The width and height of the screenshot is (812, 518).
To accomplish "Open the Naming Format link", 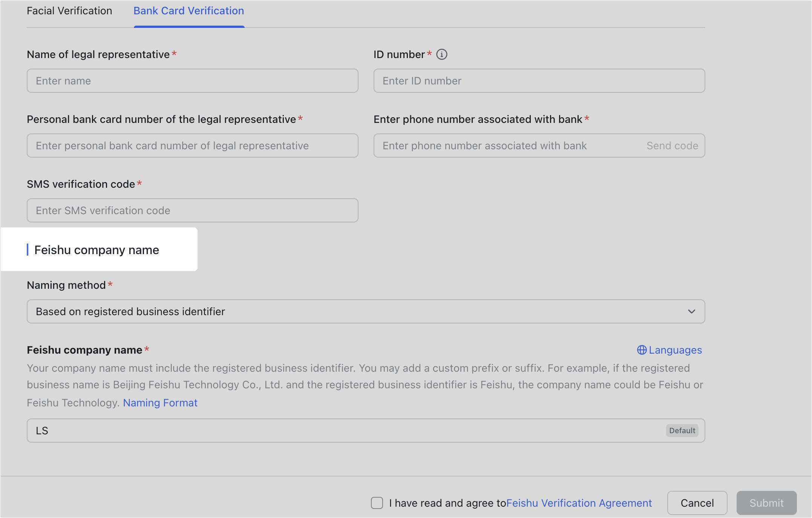I will pos(160,403).
